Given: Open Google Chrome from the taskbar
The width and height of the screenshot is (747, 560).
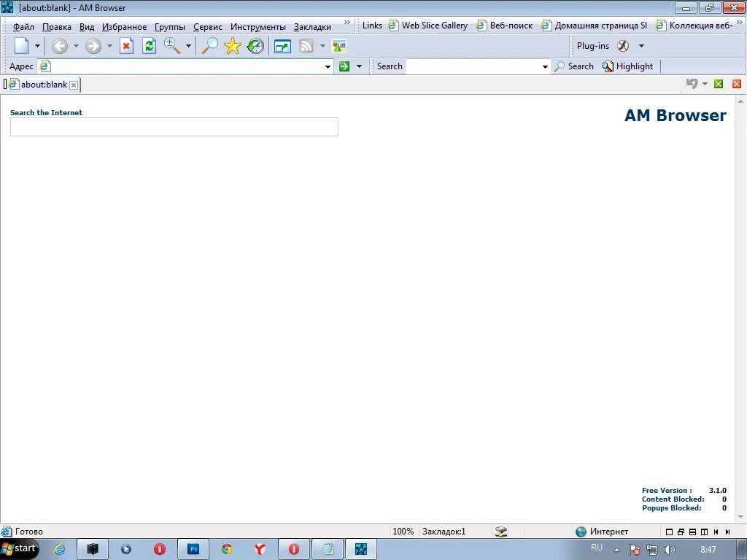Looking at the screenshot, I should [227, 550].
